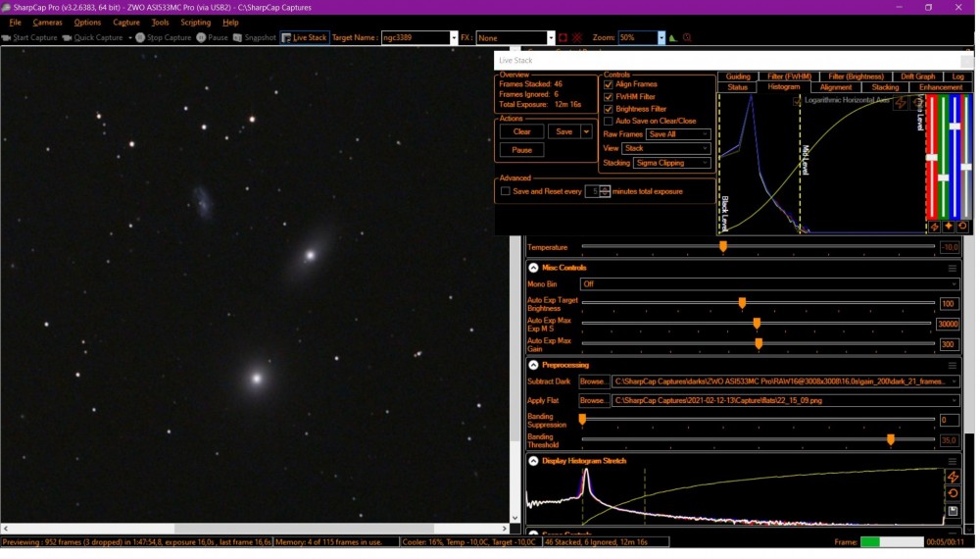
Task: Click the Auto Exp Target Brightness slider handle
Action: (743, 303)
